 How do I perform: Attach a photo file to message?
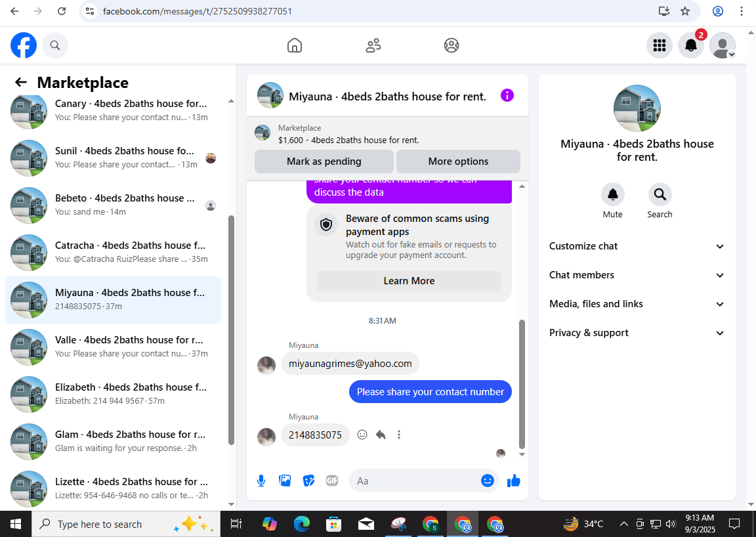[x=285, y=481]
